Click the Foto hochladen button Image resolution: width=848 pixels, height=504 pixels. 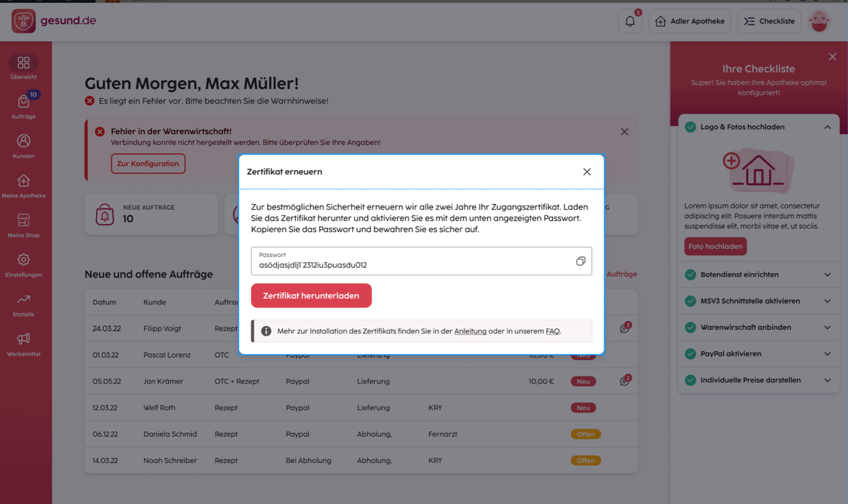click(x=716, y=246)
